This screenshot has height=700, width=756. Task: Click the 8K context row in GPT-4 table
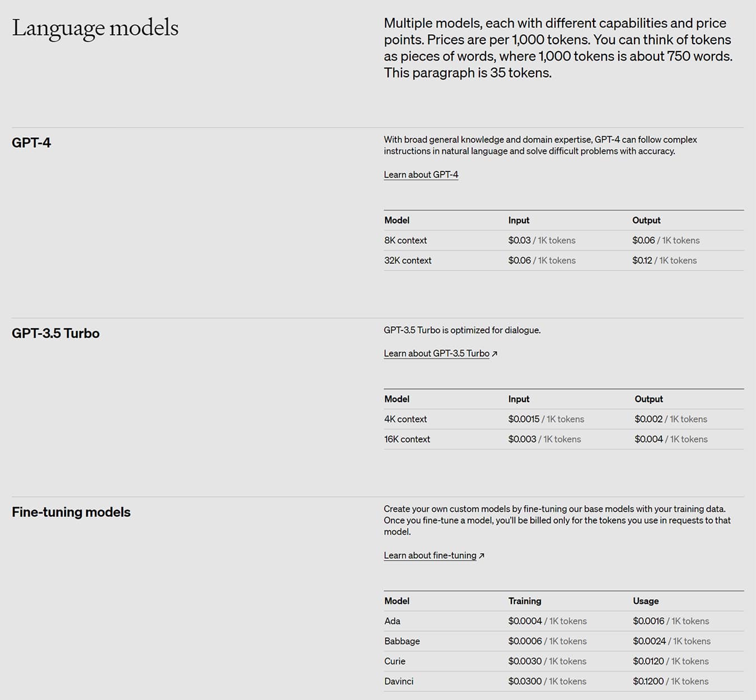[405, 240]
